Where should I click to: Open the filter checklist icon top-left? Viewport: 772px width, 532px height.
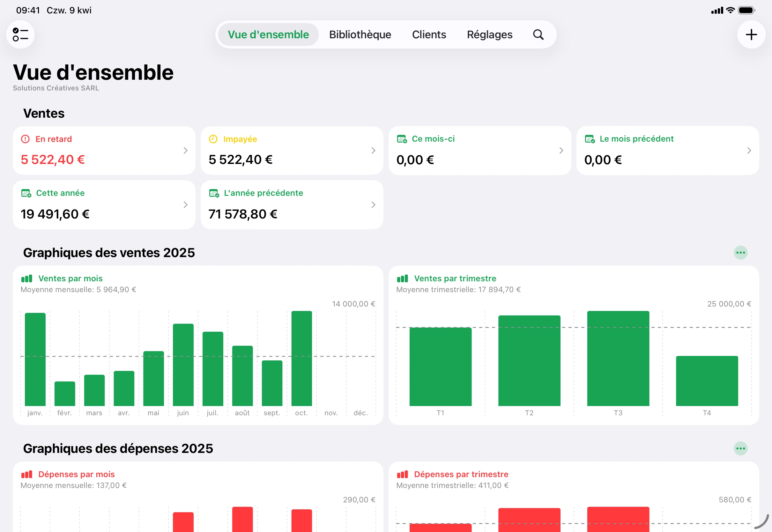(x=20, y=34)
